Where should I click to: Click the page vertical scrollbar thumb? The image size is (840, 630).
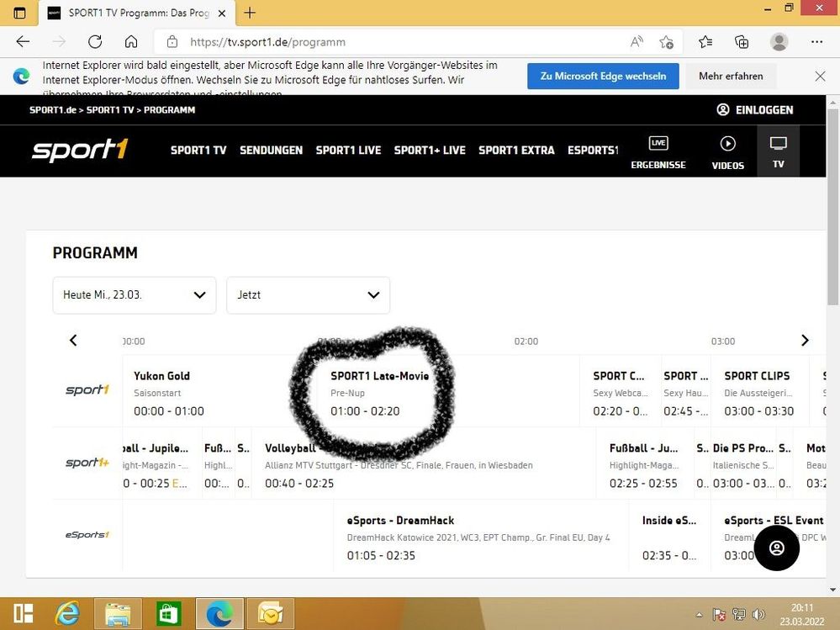click(832, 206)
